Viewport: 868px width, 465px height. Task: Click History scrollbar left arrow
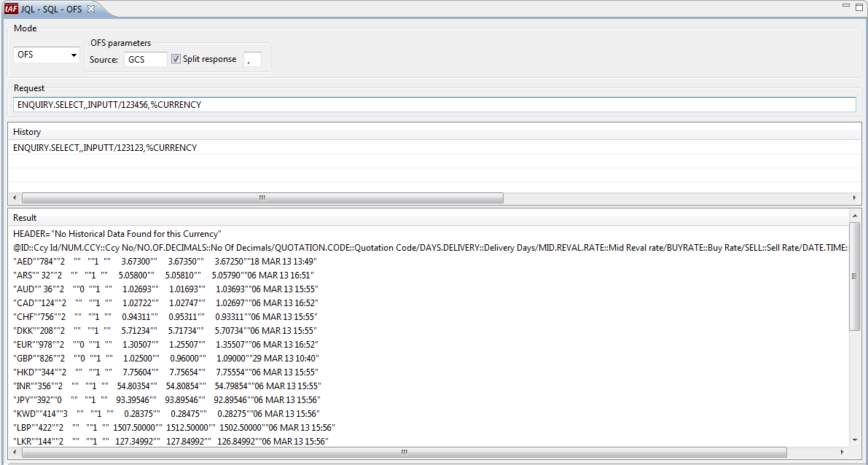13,198
